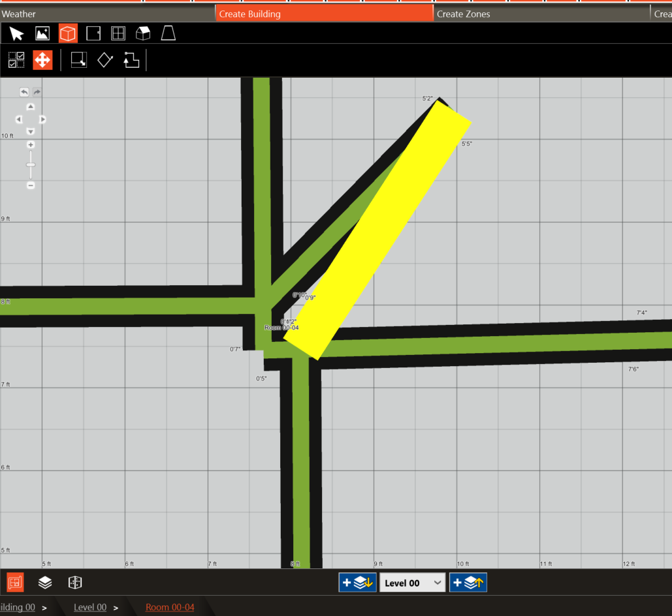Click the zoom slider handle
The image size is (672, 616).
(31, 165)
